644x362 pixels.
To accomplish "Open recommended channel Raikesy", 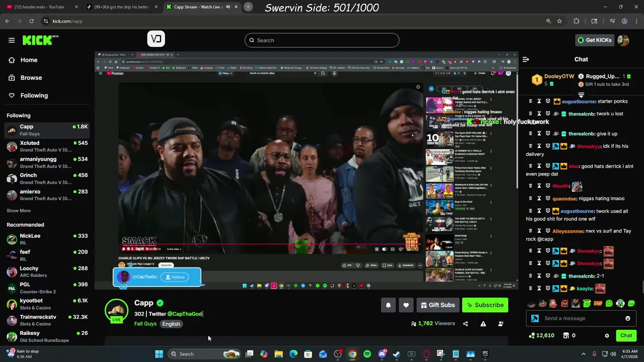I will pos(48,336).
